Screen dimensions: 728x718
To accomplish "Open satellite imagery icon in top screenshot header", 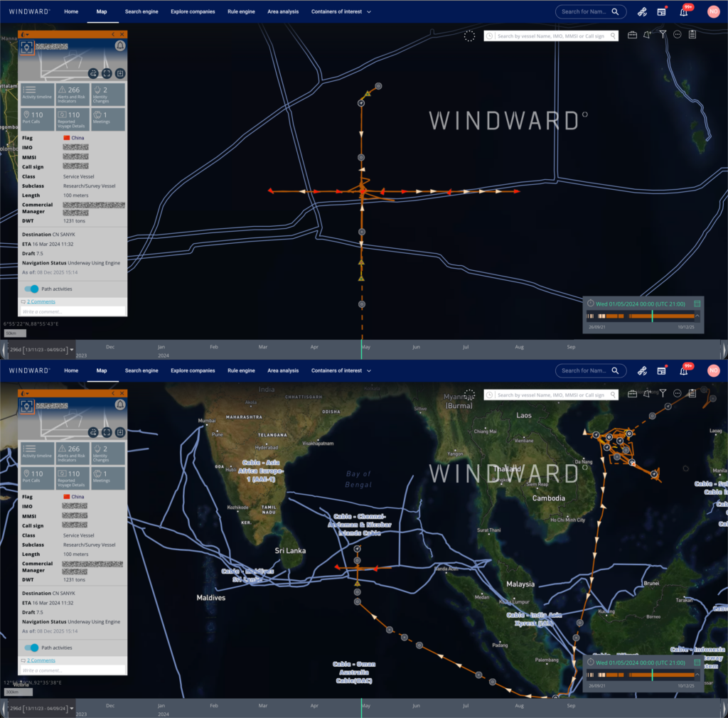I will (642, 12).
